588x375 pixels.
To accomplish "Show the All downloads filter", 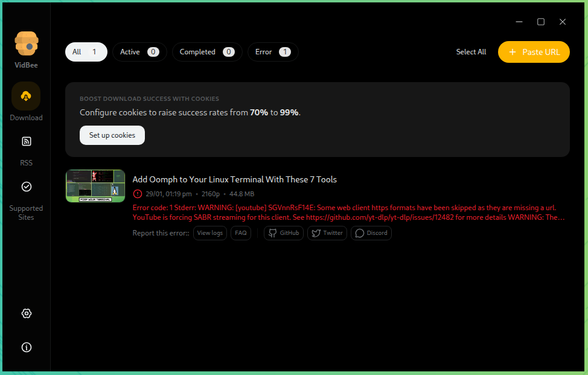I will pos(86,52).
